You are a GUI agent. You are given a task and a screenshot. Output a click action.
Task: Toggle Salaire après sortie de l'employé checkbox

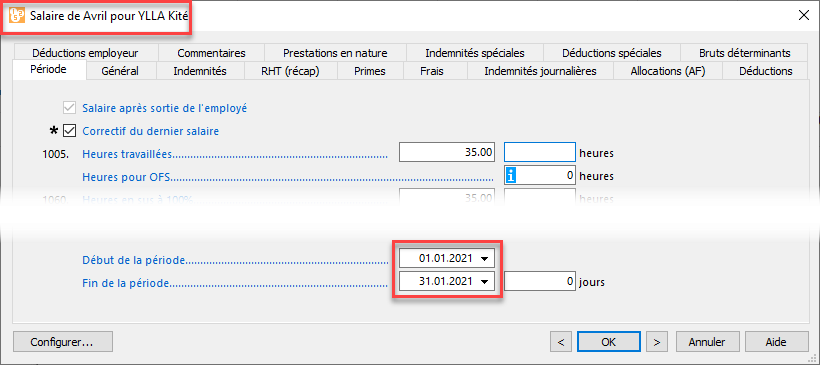point(70,108)
